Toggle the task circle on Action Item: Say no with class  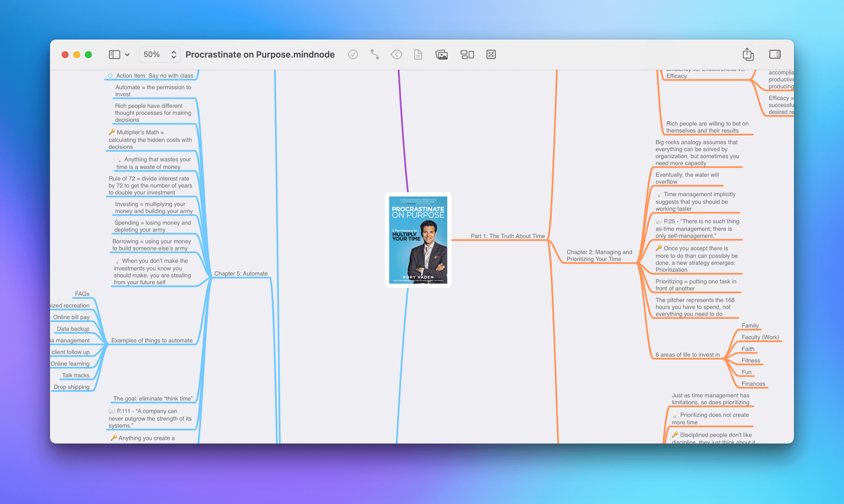(110, 76)
